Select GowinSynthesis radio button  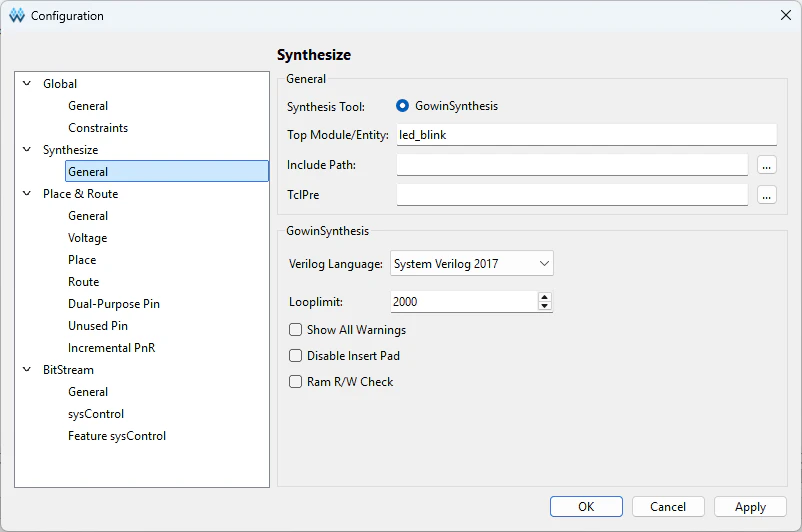point(403,106)
